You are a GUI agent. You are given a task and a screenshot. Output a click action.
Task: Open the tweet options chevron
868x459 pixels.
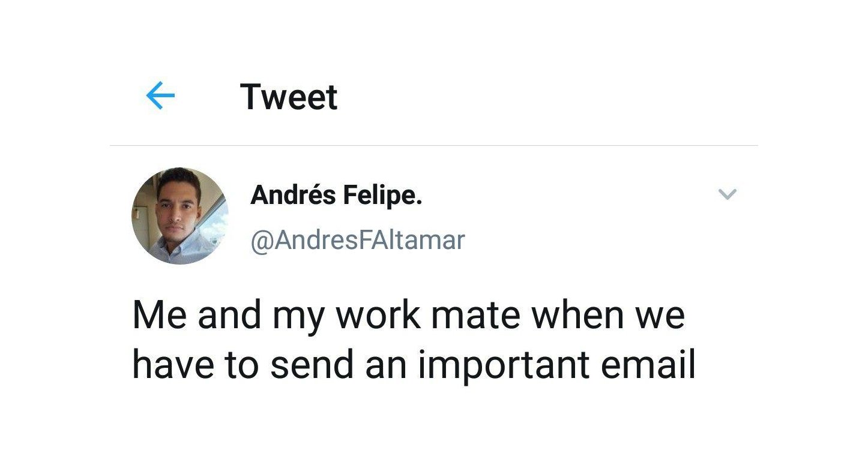(x=727, y=194)
